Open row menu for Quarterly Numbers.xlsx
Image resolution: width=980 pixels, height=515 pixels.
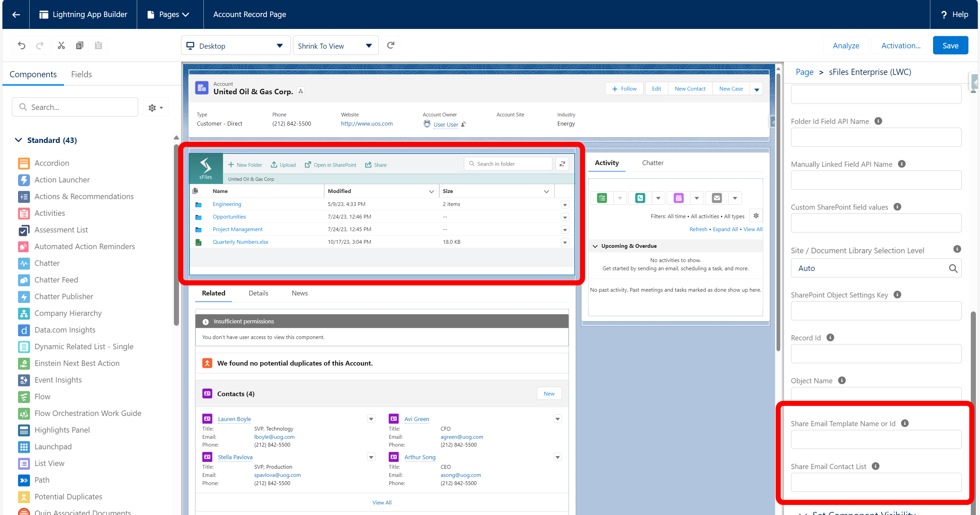[565, 242]
